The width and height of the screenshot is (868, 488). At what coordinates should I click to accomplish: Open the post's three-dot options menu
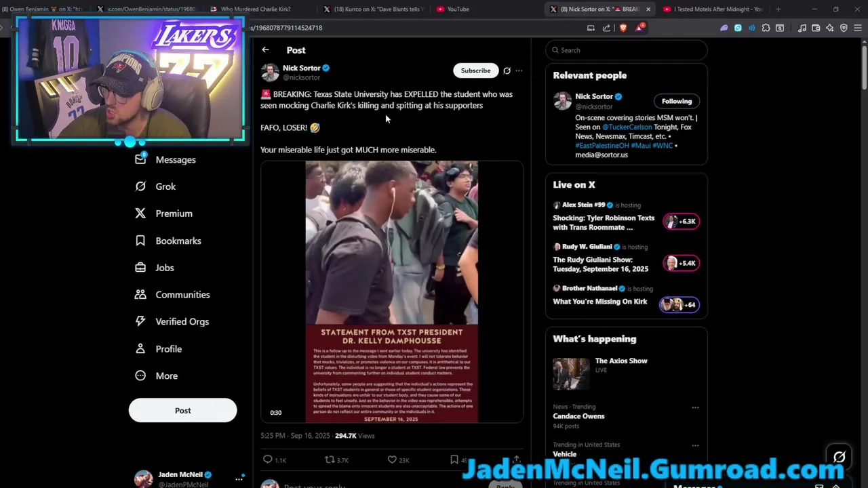tap(519, 70)
